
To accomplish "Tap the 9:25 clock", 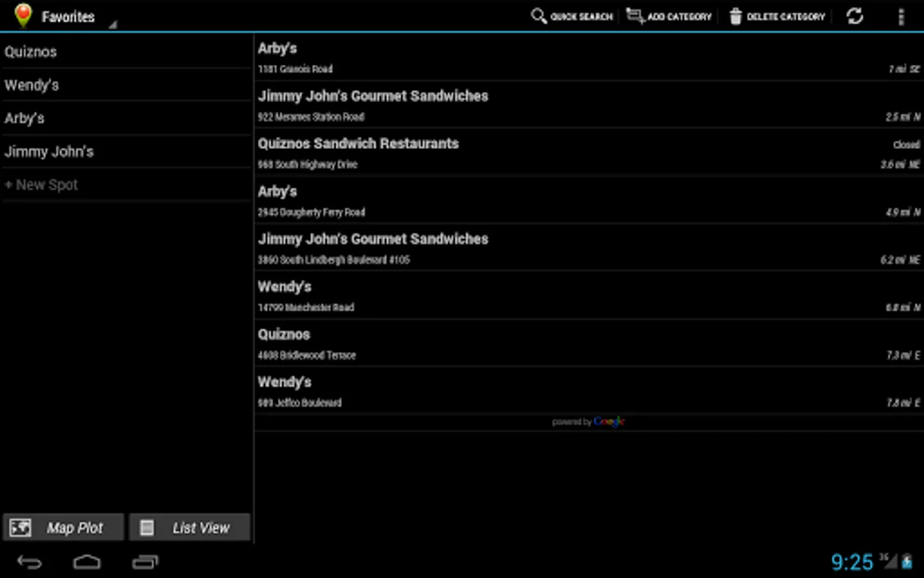I will (852, 562).
